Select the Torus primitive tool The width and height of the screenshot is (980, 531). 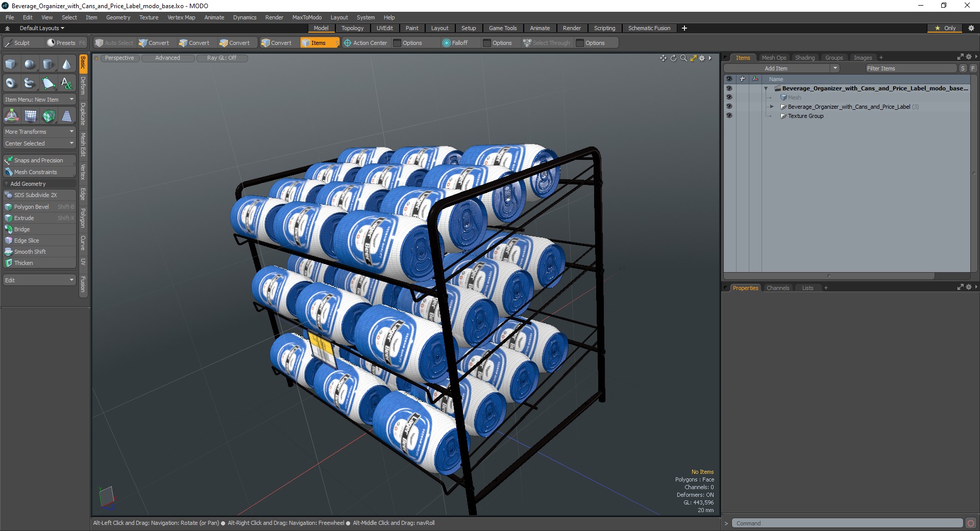11,83
